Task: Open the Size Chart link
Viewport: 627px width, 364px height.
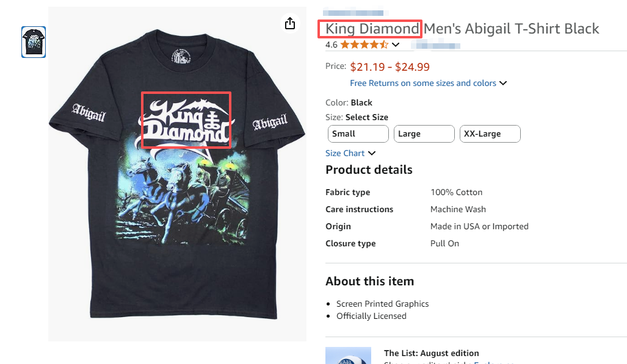Action: tap(345, 154)
